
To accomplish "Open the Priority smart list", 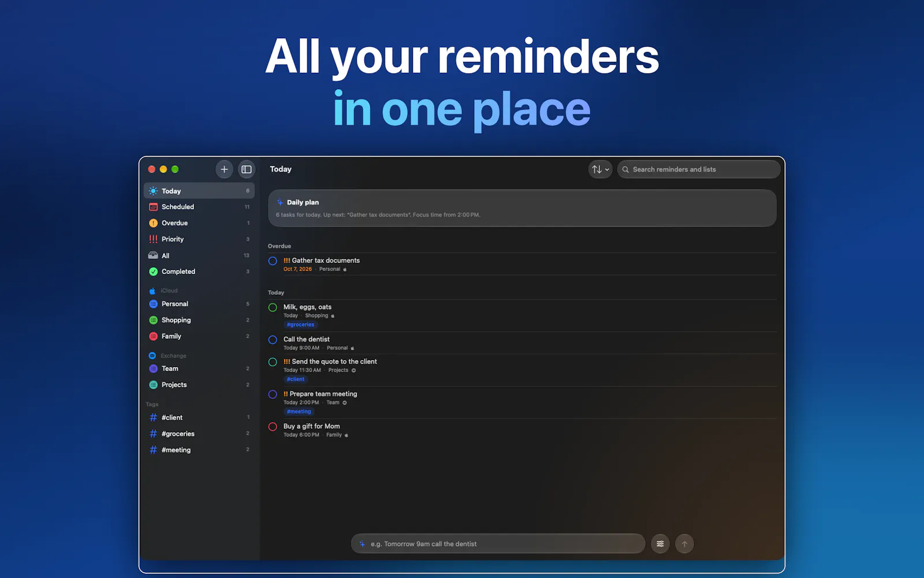I will pyautogui.click(x=199, y=239).
